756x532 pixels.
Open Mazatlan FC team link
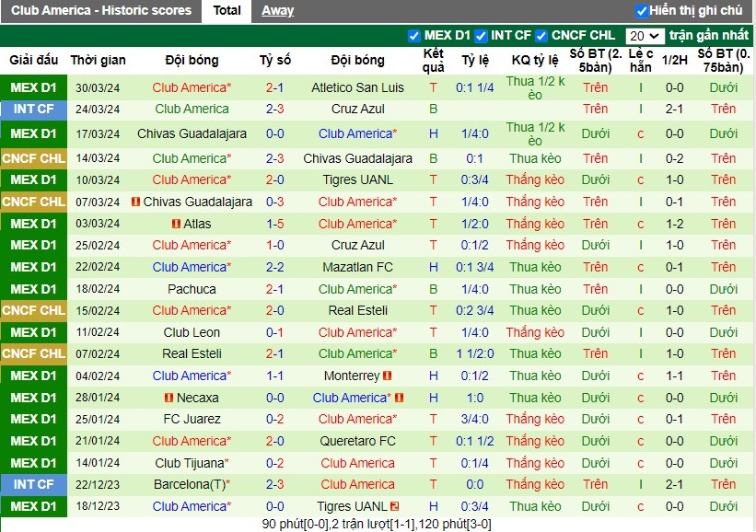pos(358,267)
